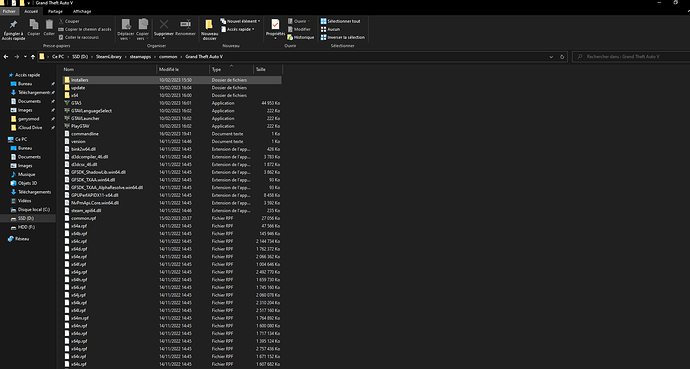Click Copier le chemin d'accès

pyautogui.click(x=85, y=29)
